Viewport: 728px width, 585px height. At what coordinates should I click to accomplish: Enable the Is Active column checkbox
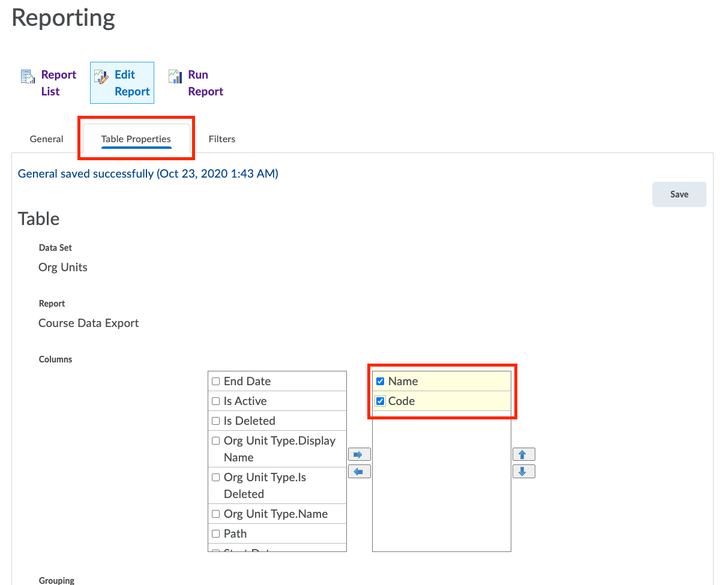coord(216,401)
